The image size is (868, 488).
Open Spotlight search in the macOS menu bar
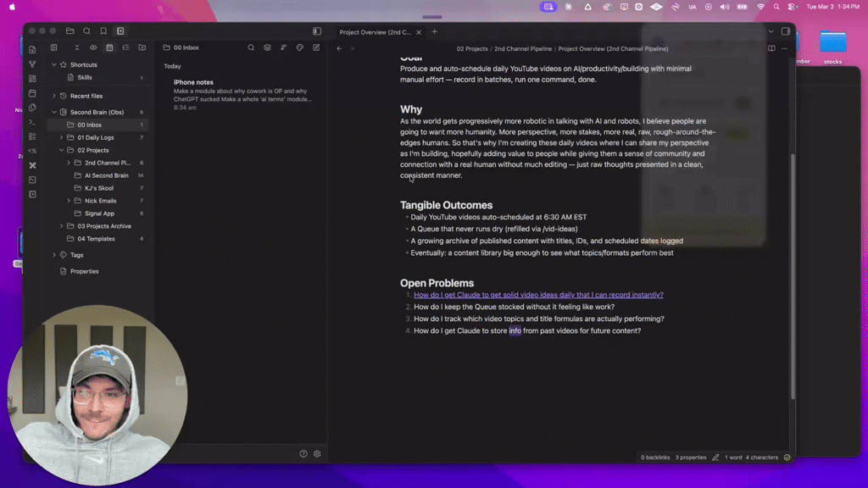click(776, 7)
